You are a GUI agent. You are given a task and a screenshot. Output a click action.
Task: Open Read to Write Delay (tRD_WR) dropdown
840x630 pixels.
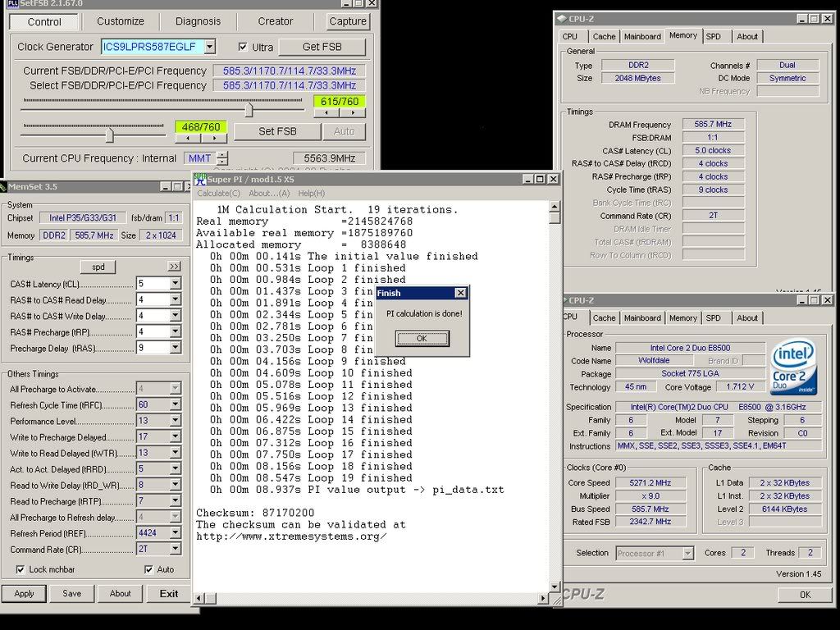pos(176,485)
